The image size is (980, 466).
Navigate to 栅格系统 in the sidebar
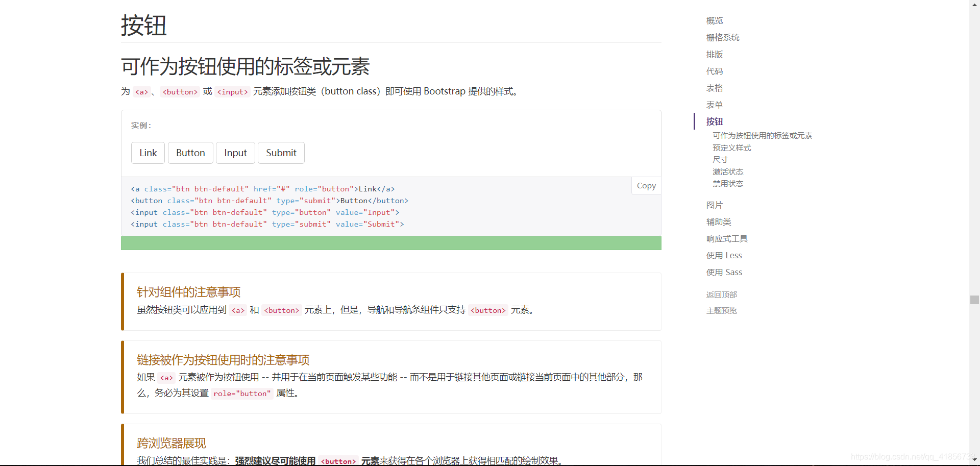coord(722,37)
